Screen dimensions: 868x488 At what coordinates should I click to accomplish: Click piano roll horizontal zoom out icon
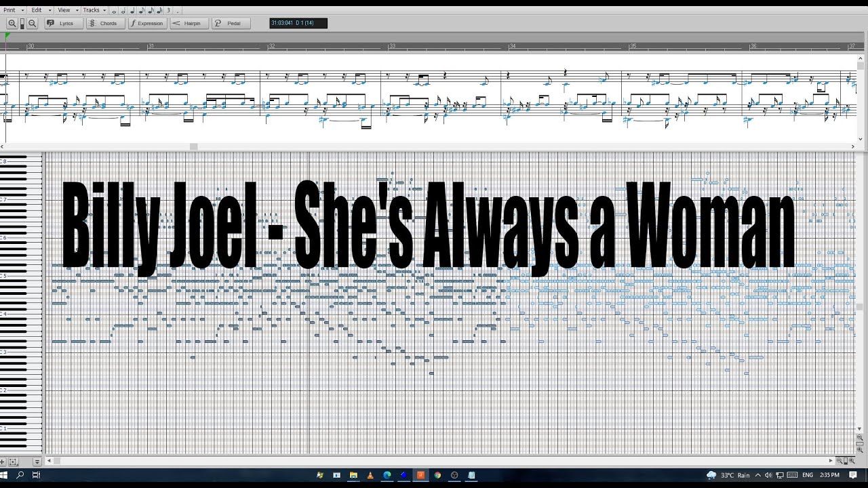840,461
